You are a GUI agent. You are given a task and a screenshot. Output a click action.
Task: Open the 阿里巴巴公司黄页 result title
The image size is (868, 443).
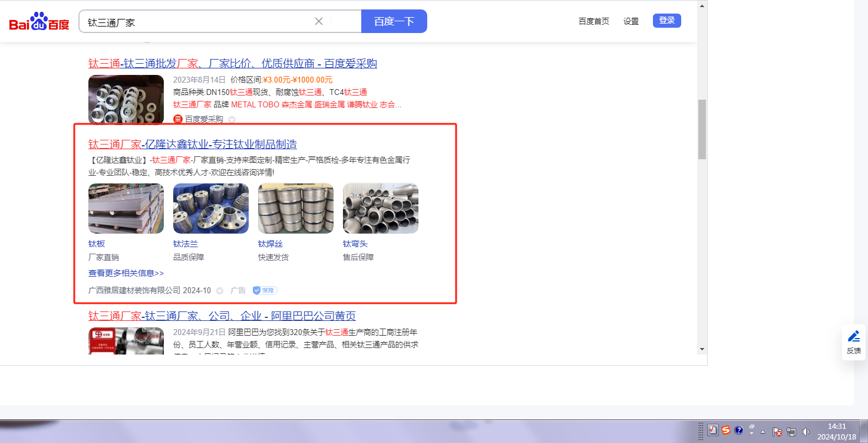pyautogui.click(x=222, y=316)
